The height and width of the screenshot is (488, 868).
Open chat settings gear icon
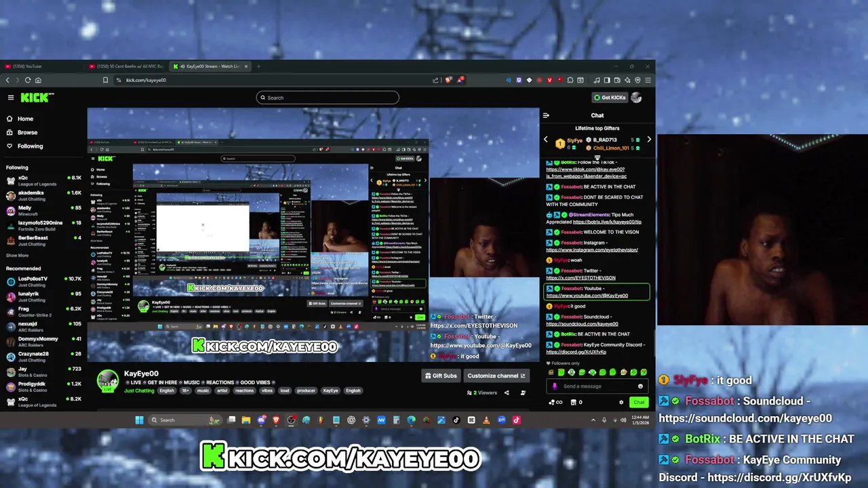coord(621,403)
